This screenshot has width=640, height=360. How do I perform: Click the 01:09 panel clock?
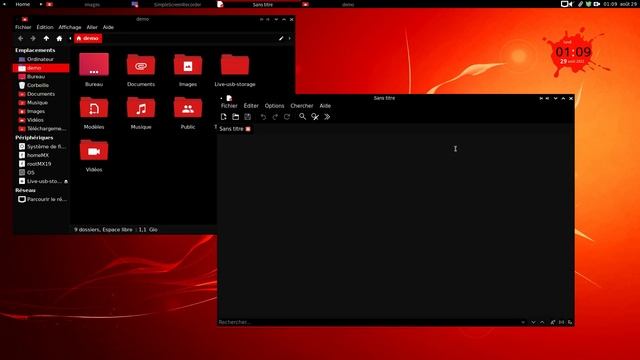[610, 4]
